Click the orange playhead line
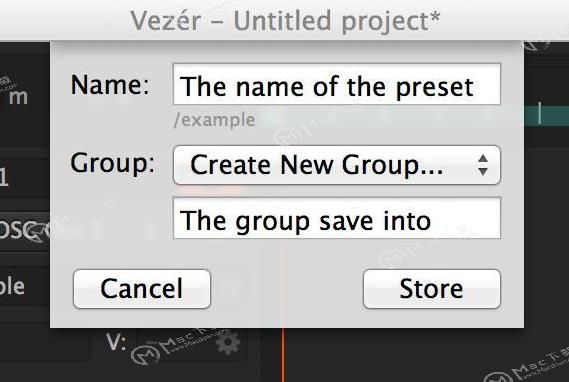 283,355
